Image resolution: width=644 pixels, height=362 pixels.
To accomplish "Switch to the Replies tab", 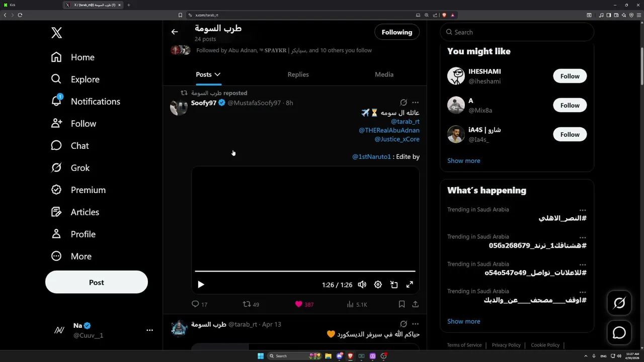I will [298, 74].
